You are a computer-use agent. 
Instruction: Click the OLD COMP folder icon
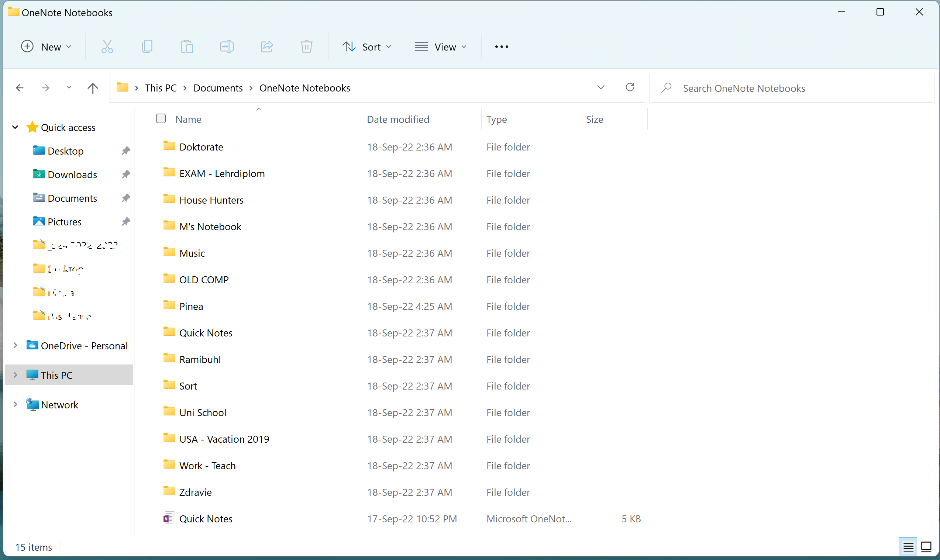click(169, 279)
